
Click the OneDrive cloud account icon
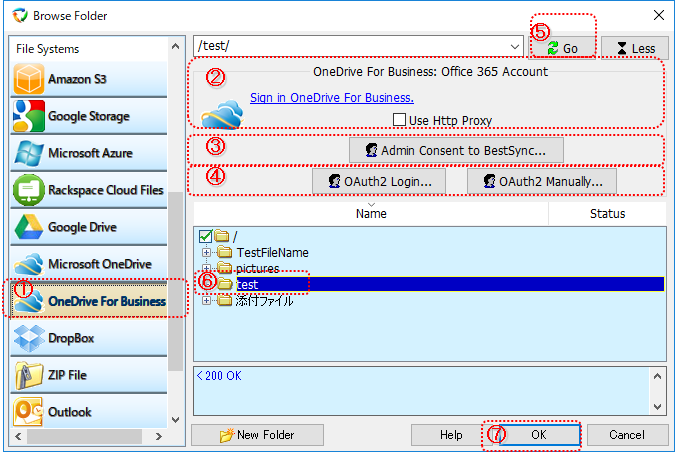tap(222, 114)
